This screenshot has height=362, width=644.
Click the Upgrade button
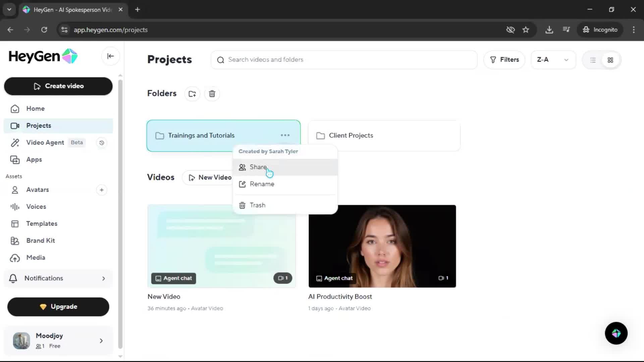58,307
